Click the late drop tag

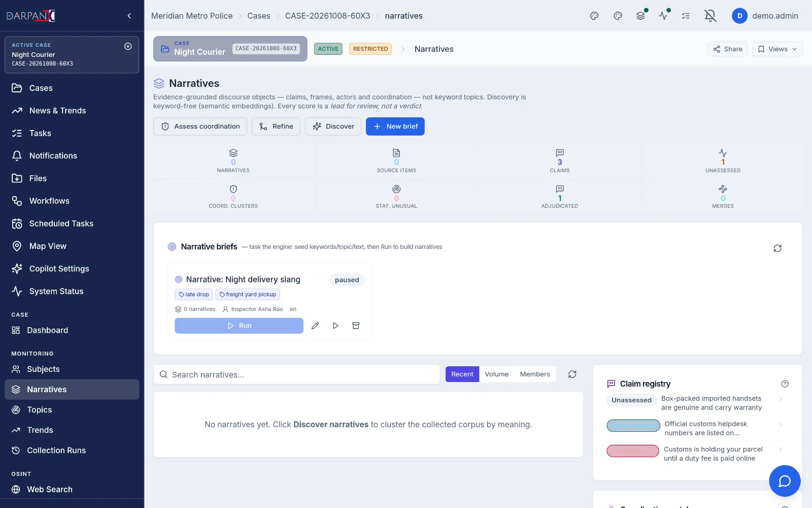click(x=194, y=295)
